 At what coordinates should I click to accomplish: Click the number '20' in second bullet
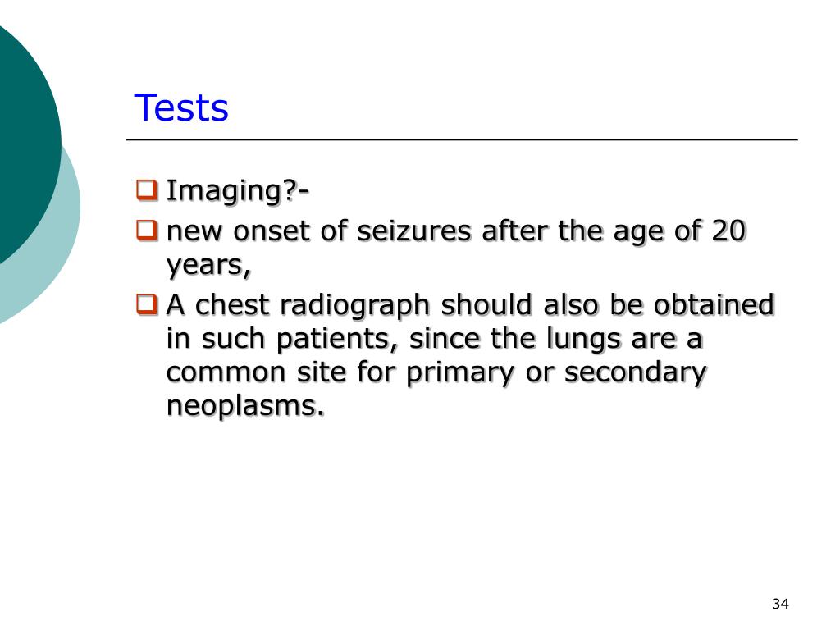tap(729, 231)
